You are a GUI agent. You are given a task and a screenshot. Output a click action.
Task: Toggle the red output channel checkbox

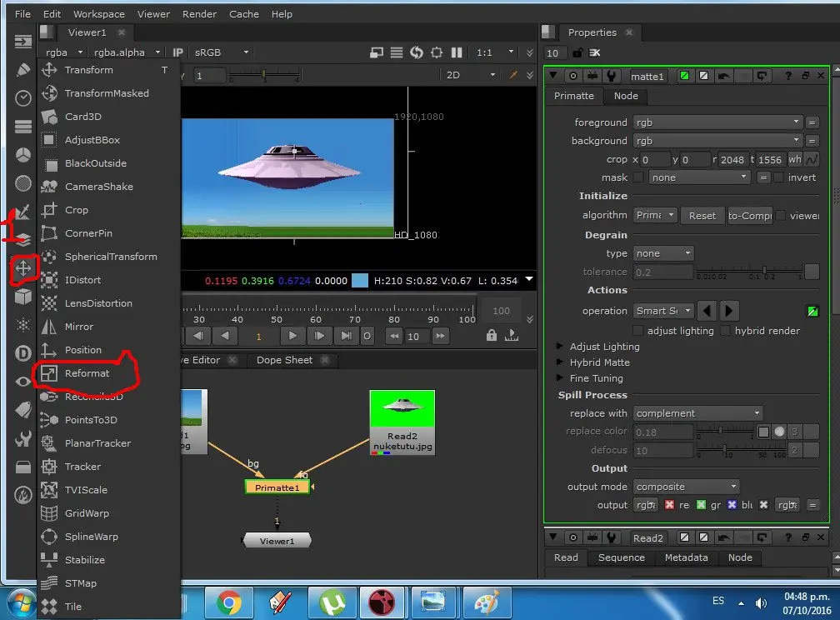(x=670, y=505)
